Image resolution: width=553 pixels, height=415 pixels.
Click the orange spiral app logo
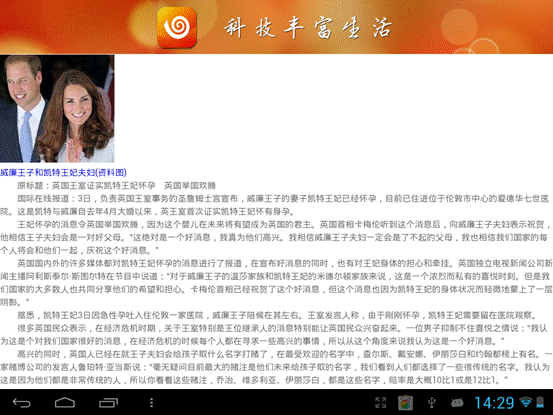(x=176, y=27)
